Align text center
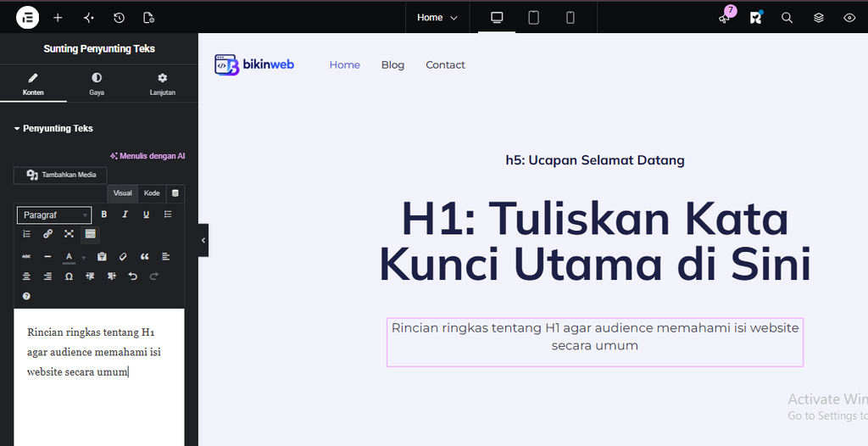 (x=26, y=276)
